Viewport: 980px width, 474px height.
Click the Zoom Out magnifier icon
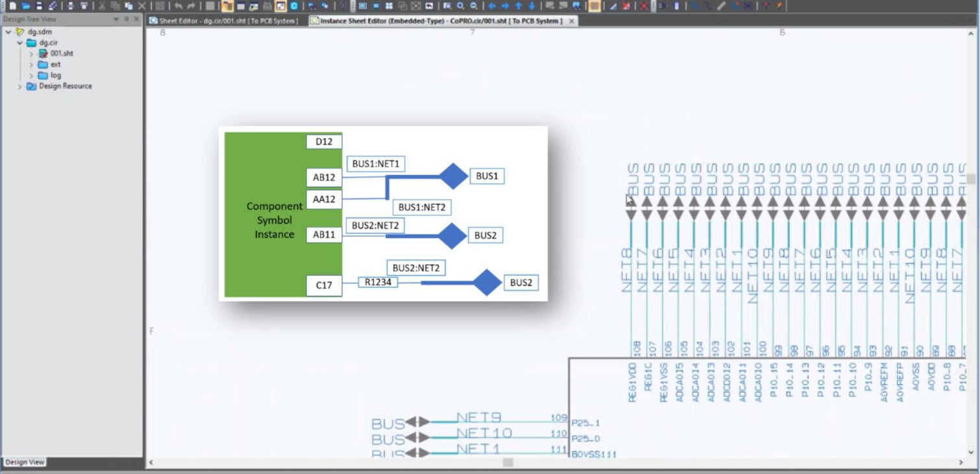[472, 6]
